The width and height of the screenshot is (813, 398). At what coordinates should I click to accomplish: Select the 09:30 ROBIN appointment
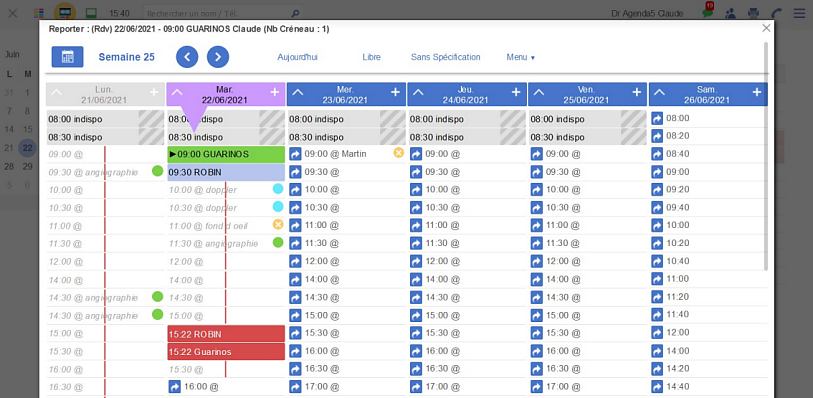pyautogui.click(x=226, y=172)
